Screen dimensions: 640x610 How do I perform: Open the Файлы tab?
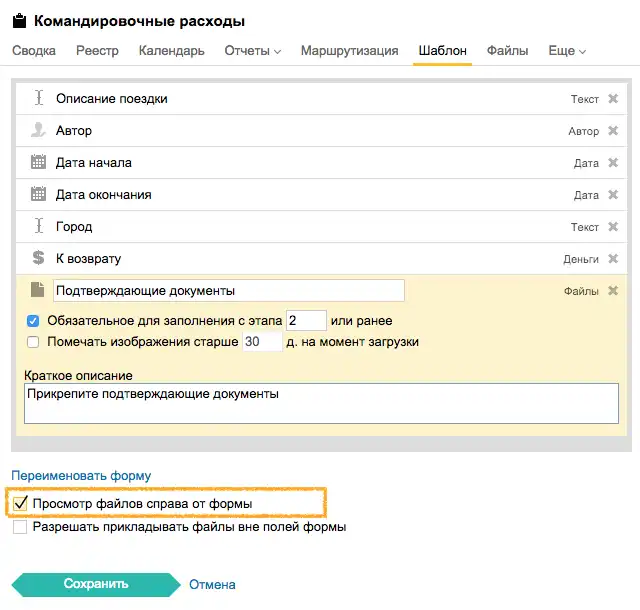pyautogui.click(x=507, y=51)
